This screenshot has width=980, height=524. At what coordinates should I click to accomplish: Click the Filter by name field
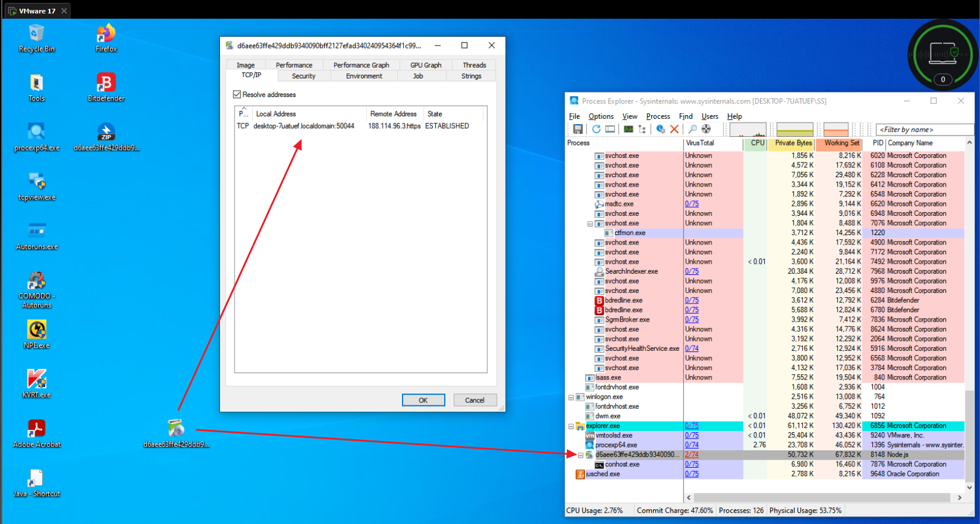pos(924,129)
